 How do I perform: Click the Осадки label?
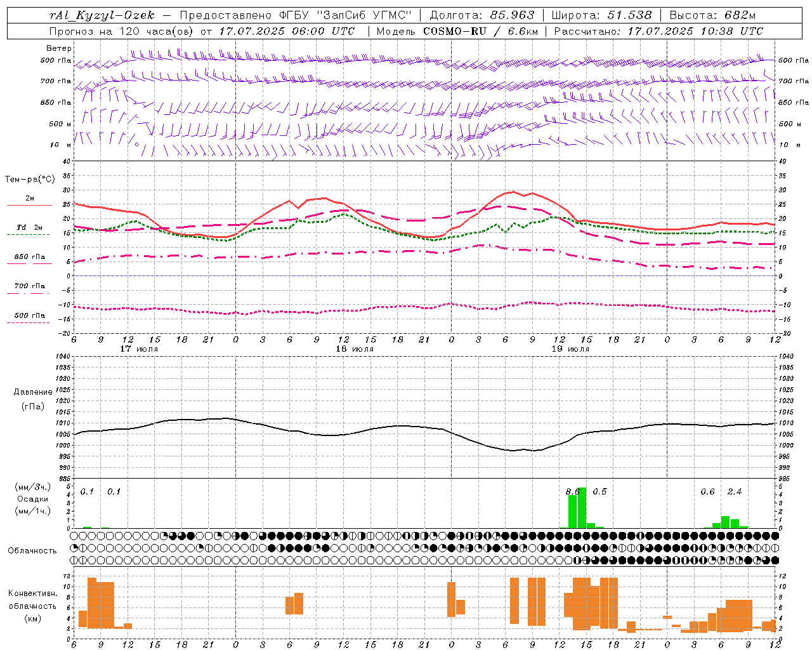33,499
